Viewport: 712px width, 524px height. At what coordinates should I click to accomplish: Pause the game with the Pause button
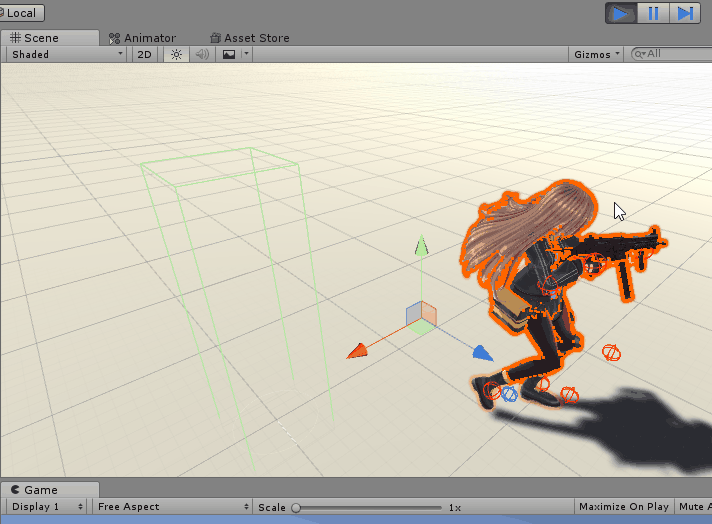(x=653, y=13)
